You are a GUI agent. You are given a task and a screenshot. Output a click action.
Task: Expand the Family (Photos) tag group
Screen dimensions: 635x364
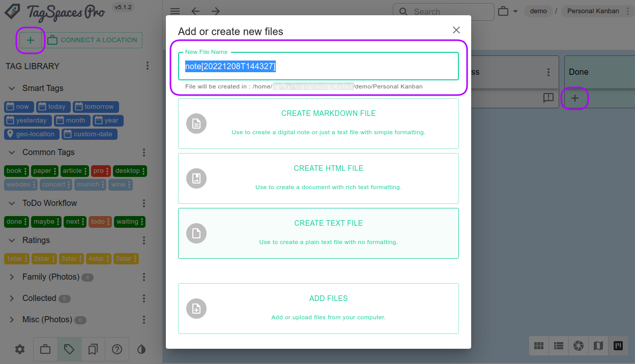11,277
